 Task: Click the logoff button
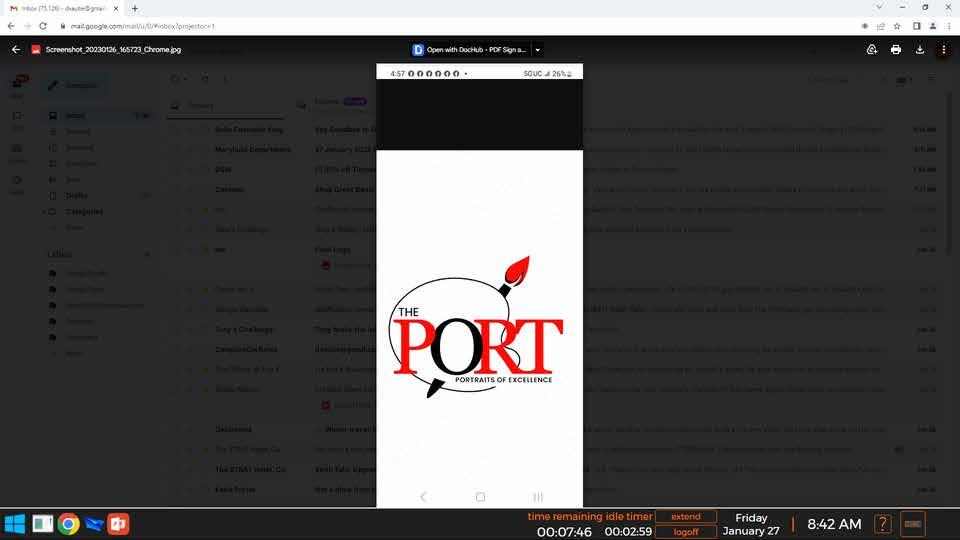686,531
